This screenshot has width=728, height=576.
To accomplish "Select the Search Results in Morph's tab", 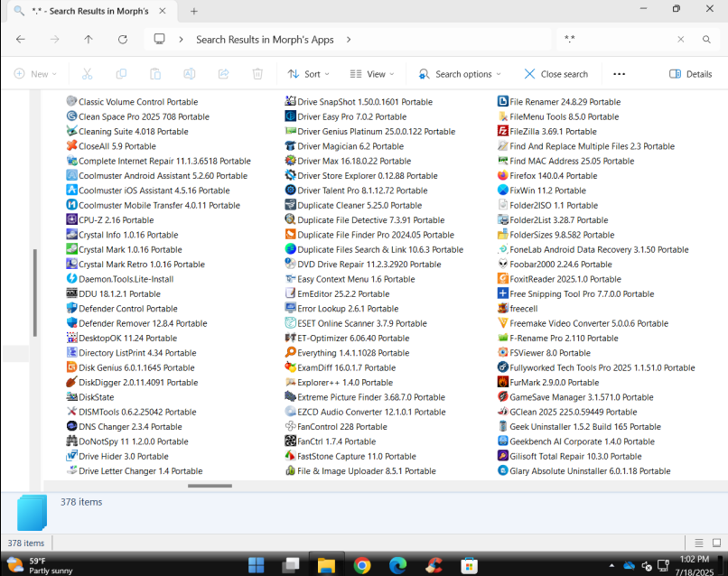I will (90, 11).
